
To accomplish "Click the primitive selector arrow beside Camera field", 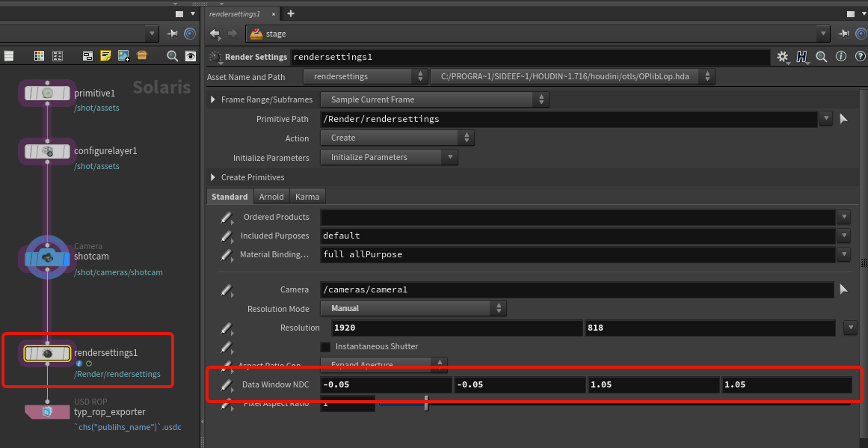I will 843,289.
